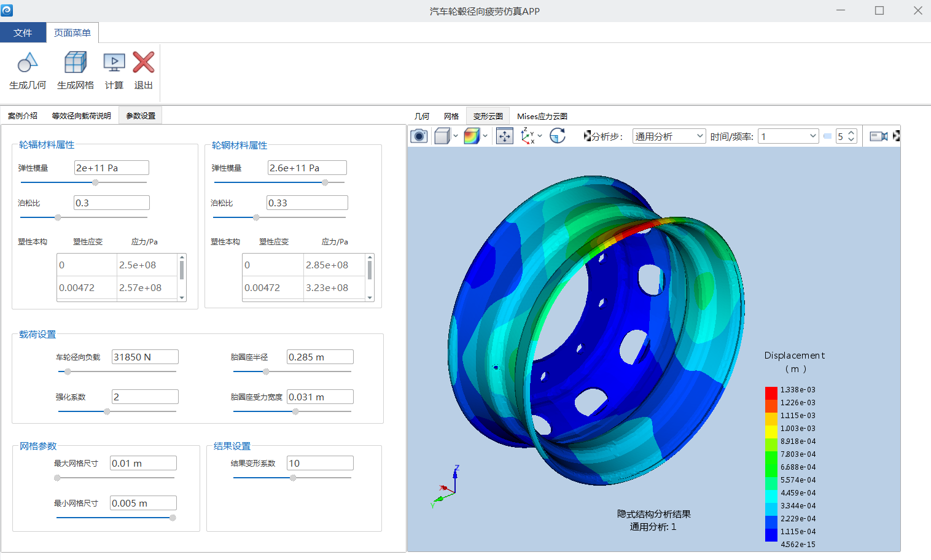Image resolution: width=931 pixels, height=560 pixels.
Task: Open dropdown arrow beside axis orientation icon
Action: 540,136
